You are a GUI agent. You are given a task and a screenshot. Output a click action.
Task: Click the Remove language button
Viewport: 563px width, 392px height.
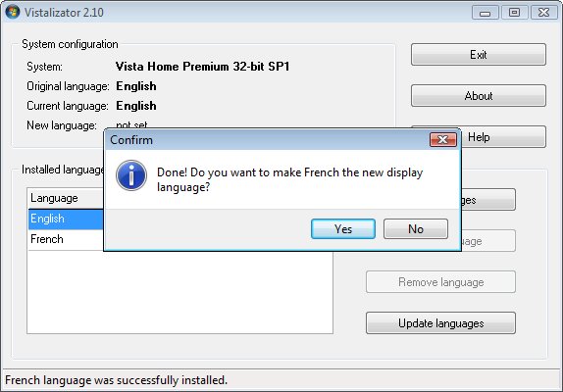click(441, 282)
